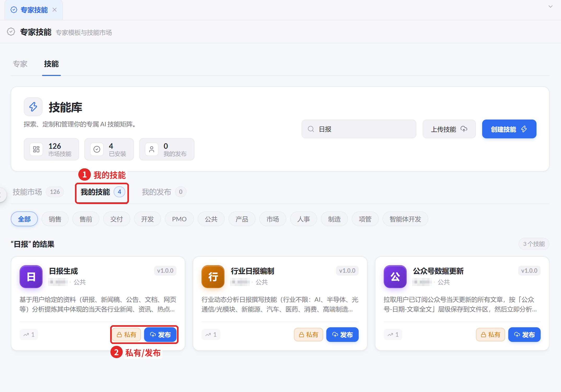Click the grid icon in 市场技能 card
561x392 pixels.
[36, 149]
